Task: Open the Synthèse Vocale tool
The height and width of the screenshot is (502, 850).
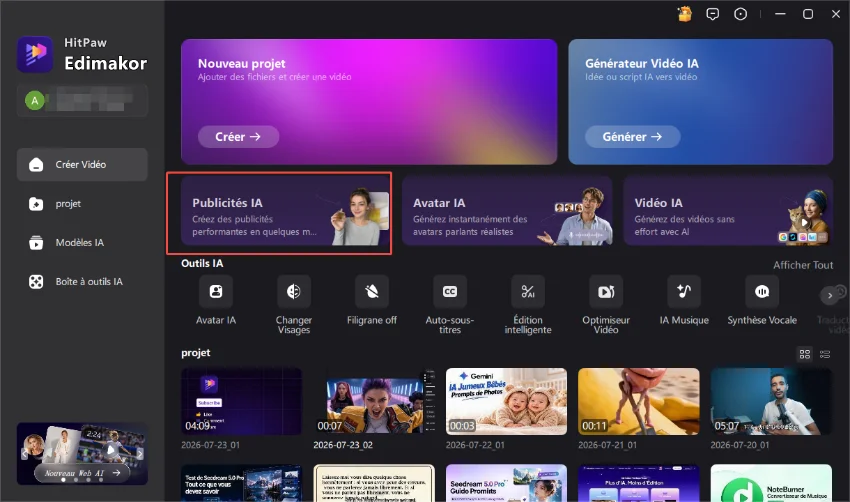Action: (762, 292)
